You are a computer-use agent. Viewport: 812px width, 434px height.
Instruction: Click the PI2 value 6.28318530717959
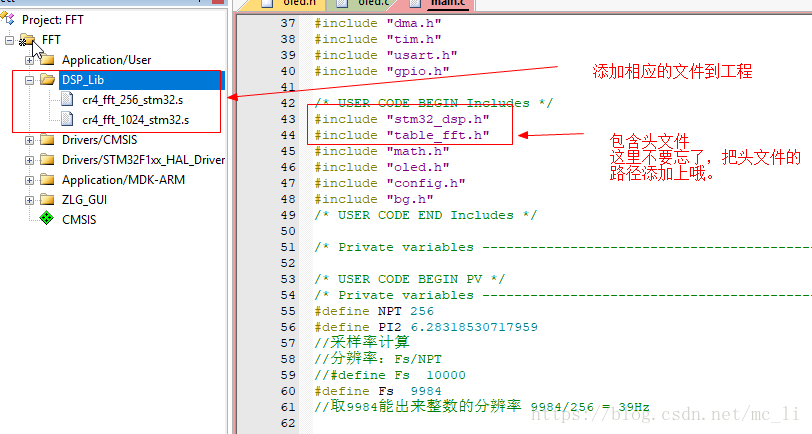[x=474, y=327]
